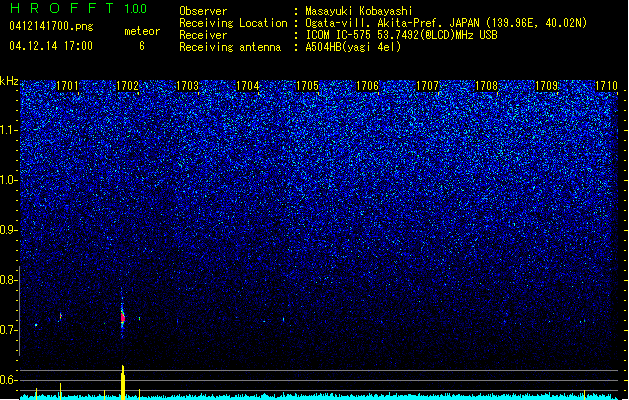
Task: Click the 1705 time marker
Action: click(307, 86)
